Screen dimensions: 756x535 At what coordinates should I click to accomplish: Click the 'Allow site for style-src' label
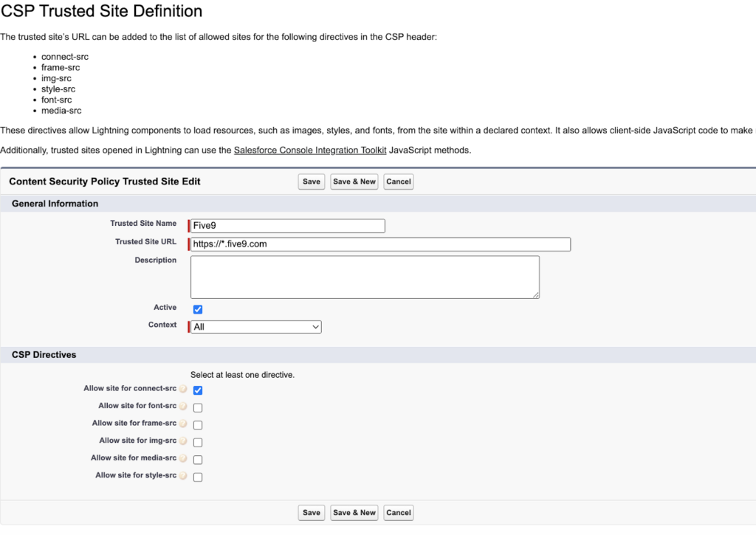[136, 475]
